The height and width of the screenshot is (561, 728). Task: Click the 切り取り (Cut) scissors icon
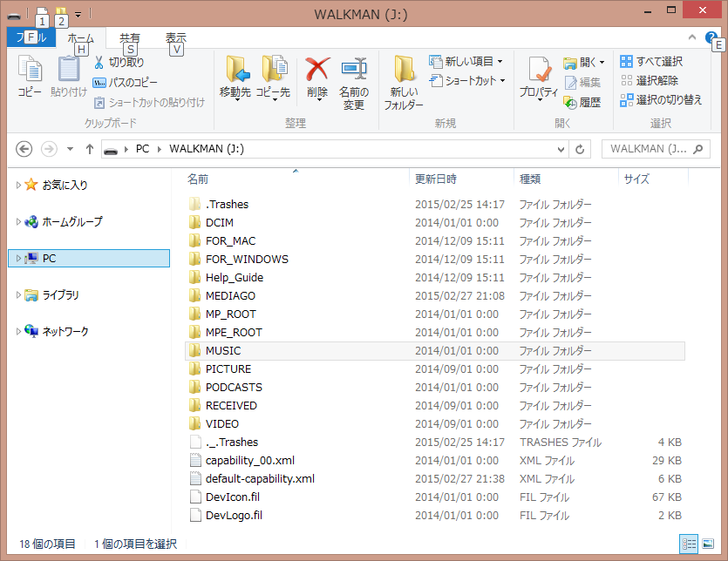click(x=99, y=62)
